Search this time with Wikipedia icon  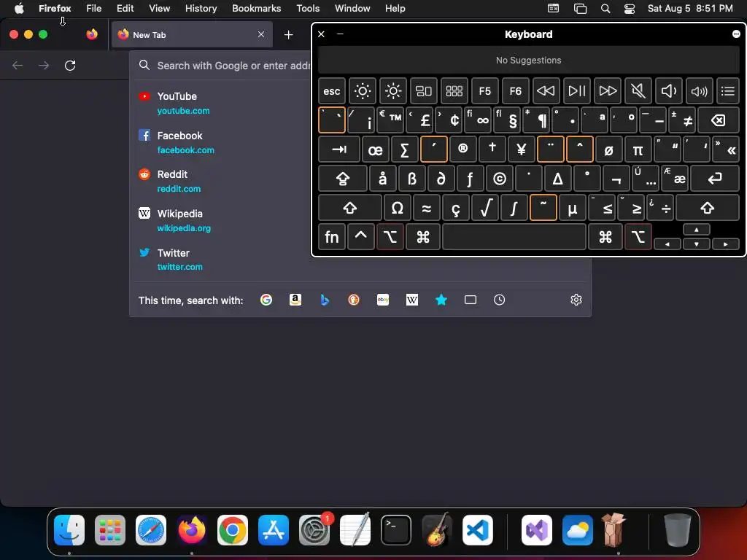pos(412,300)
